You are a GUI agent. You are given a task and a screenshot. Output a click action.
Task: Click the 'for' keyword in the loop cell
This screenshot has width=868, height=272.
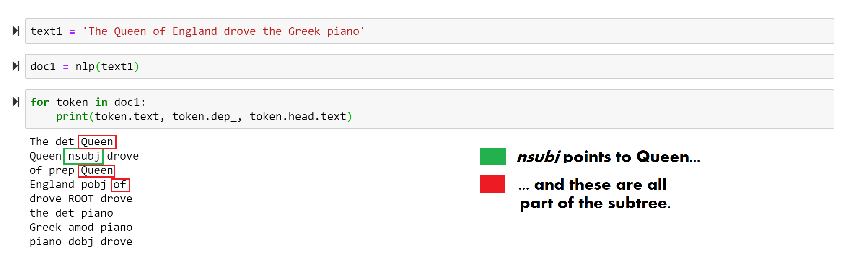40,102
